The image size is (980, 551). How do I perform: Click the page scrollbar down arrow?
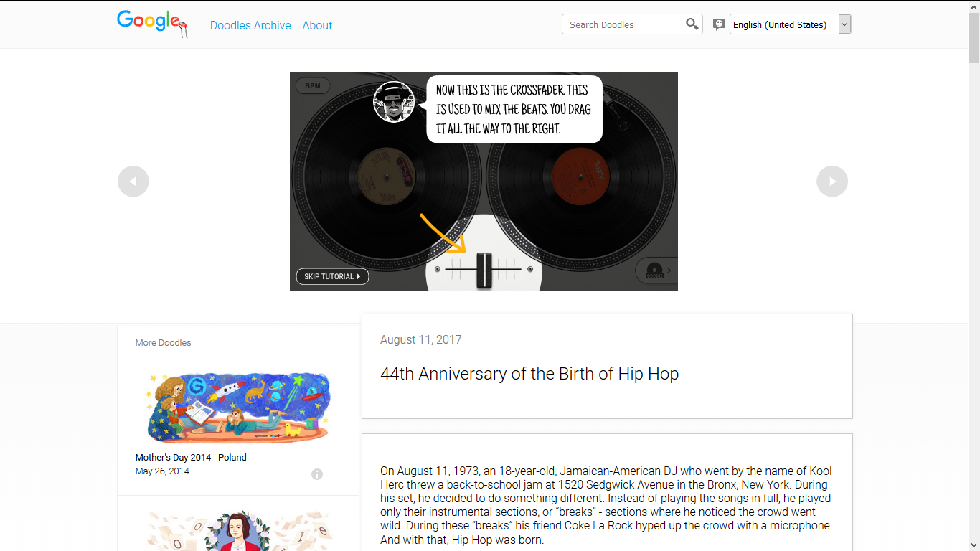974,545
